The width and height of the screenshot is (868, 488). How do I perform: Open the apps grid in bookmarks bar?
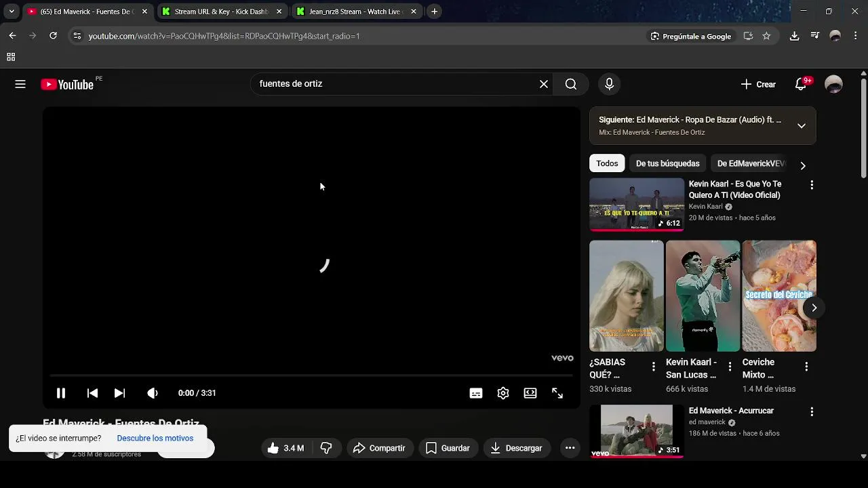tap(11, 57)
